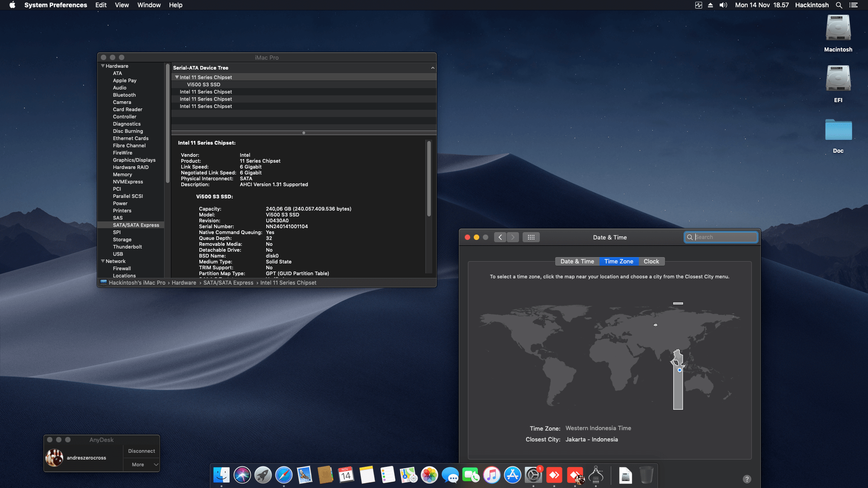Open Trash in the dock
The image size is (868, 488).
[646, 475]
